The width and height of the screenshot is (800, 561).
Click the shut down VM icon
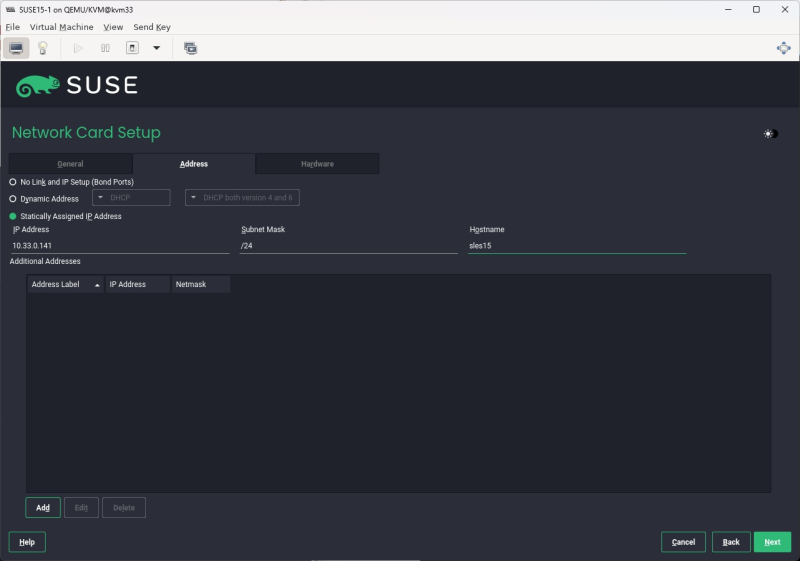point(132,48)
